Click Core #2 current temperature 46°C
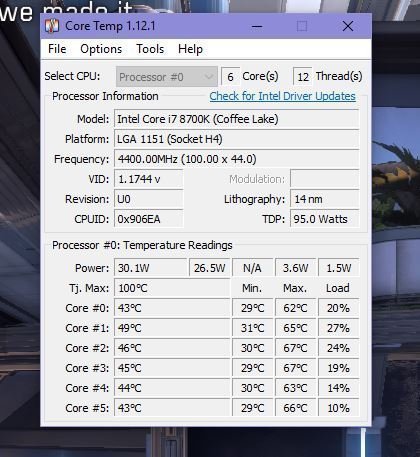The height and width of the screenshot is (457, 420). [172, 348]
